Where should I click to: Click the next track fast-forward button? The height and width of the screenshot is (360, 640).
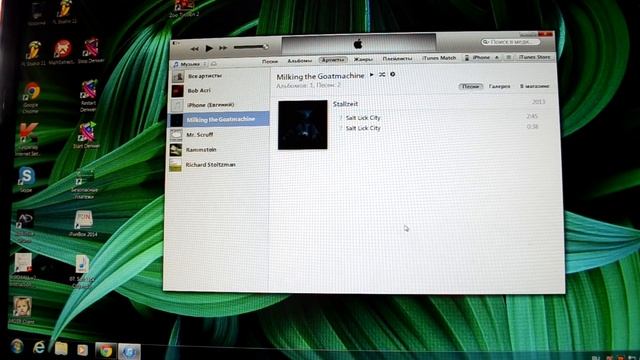[223, 48]
